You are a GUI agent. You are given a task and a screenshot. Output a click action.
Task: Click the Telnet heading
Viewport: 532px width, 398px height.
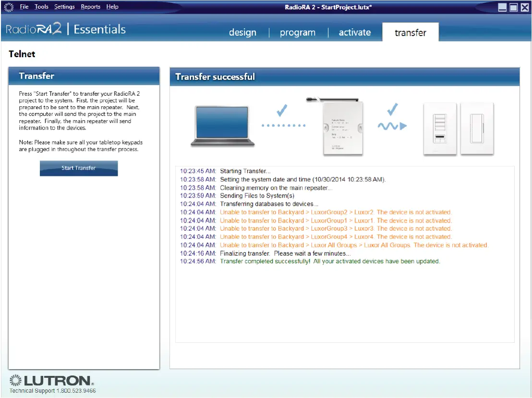click(x=22, y=54)
